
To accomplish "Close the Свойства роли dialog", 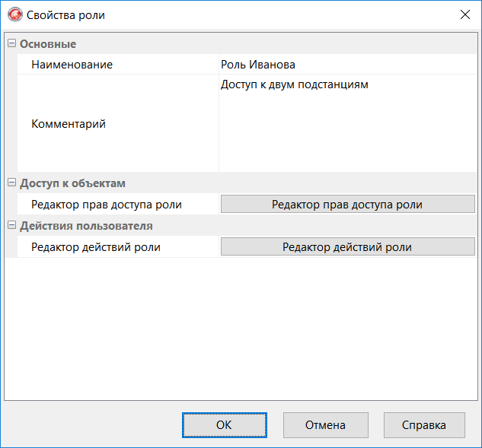I will pyautogui.click(x=464, y=14).
